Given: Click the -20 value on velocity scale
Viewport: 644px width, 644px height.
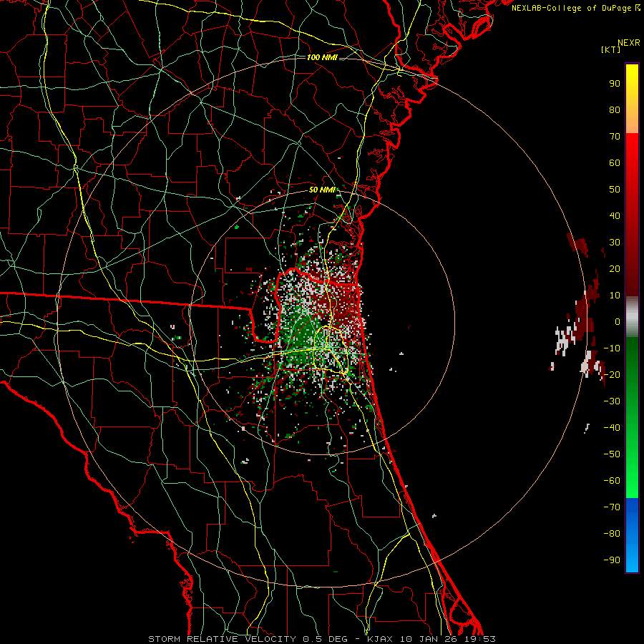Looking at the screenshot, I should (612, 374).
